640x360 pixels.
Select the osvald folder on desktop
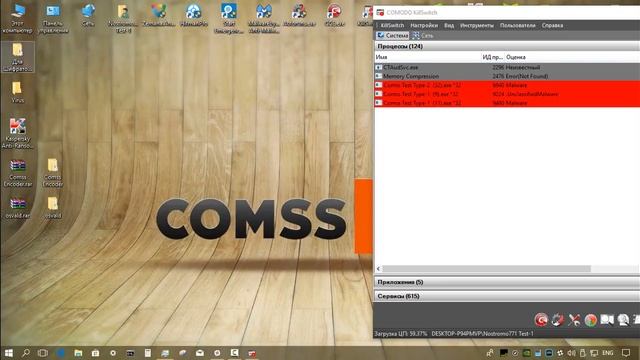tap(53, 208)
